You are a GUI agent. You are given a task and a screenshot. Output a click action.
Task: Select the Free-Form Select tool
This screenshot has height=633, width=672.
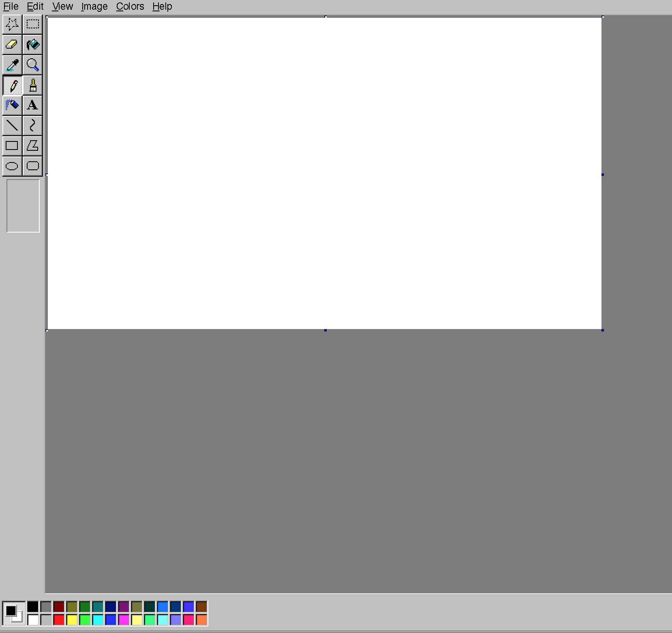point(12,24)
